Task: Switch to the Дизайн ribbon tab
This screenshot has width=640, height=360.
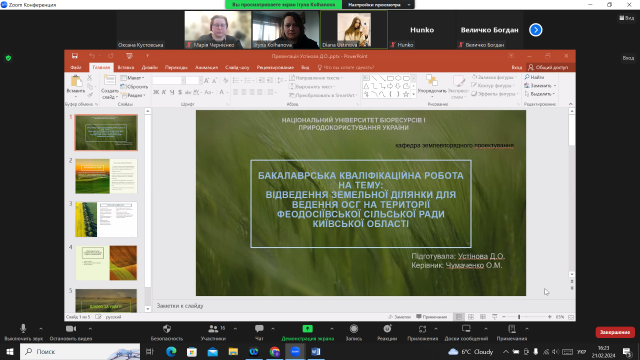Action: [149, 67]
